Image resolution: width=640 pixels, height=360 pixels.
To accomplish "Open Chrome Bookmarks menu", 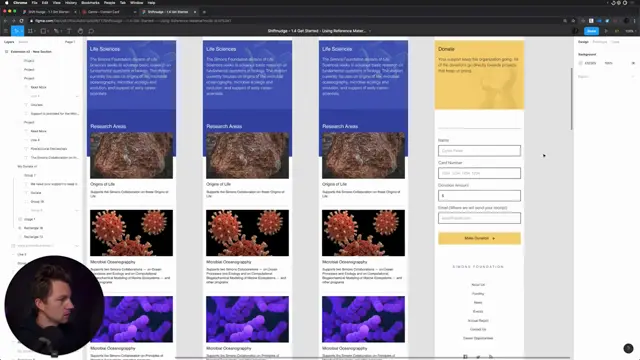I will [90, 3].
